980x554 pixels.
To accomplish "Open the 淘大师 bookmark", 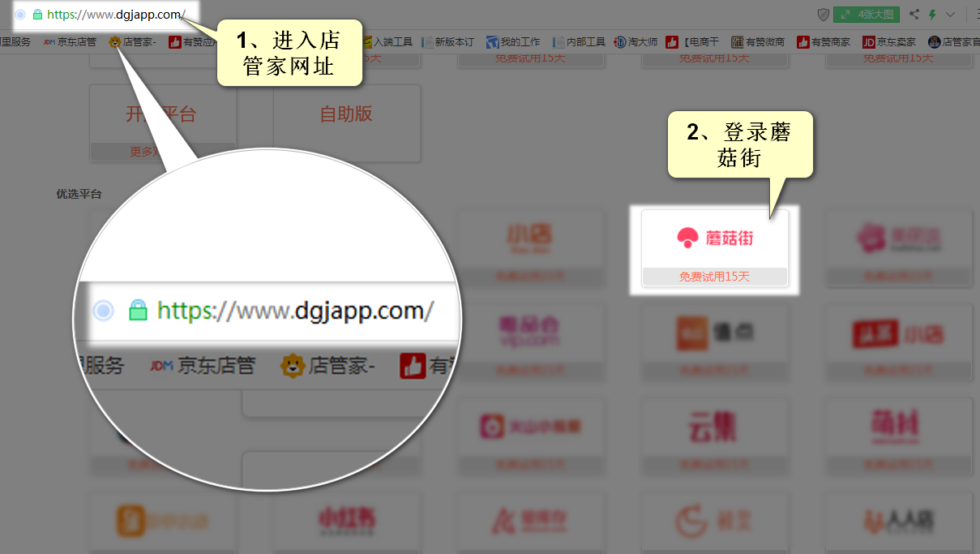I will pyautogui.click(x=636, y=42).
